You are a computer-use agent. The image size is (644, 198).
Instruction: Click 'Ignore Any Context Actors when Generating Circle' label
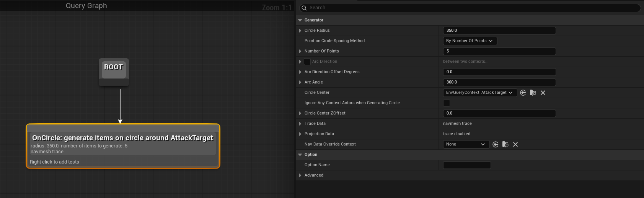(x=352, y=103)
